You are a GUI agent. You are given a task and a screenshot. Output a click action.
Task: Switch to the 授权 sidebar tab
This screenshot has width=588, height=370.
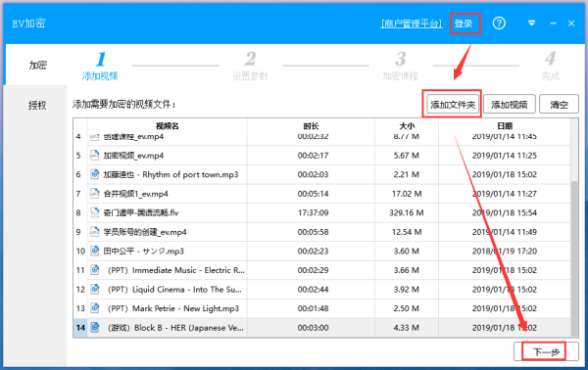pos(37,106)
